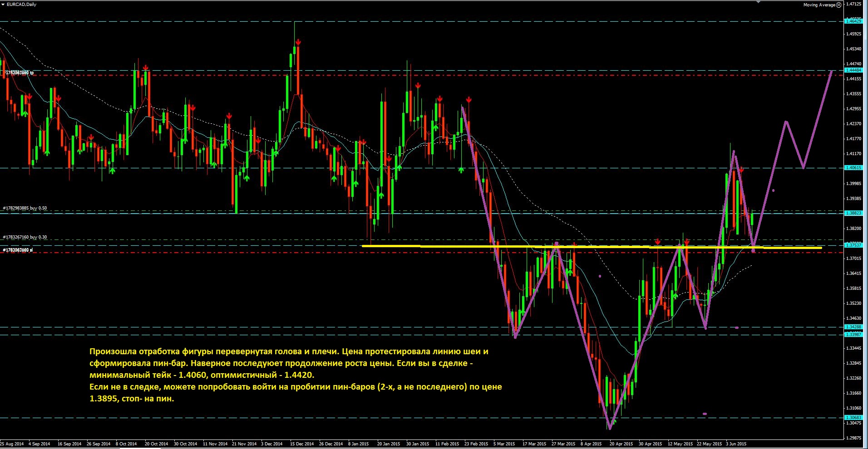Select order label #1783267160 buy 0.30

click(25, 237)
